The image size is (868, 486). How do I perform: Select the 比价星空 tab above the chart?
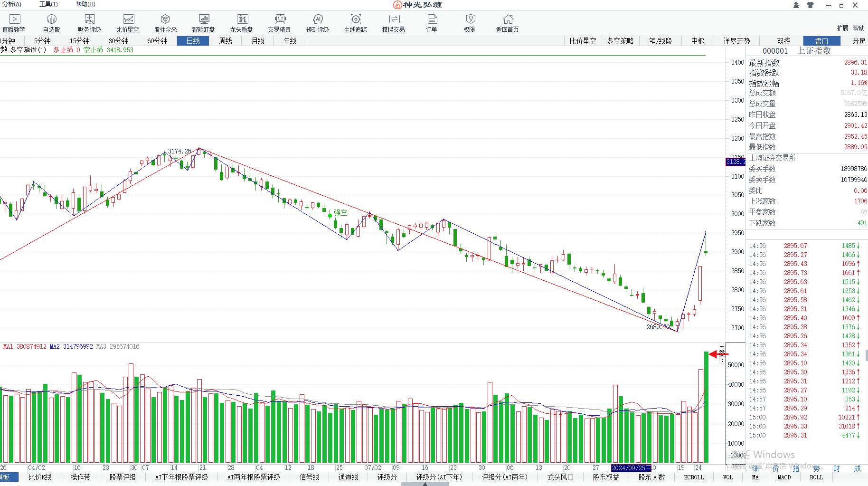583,41
